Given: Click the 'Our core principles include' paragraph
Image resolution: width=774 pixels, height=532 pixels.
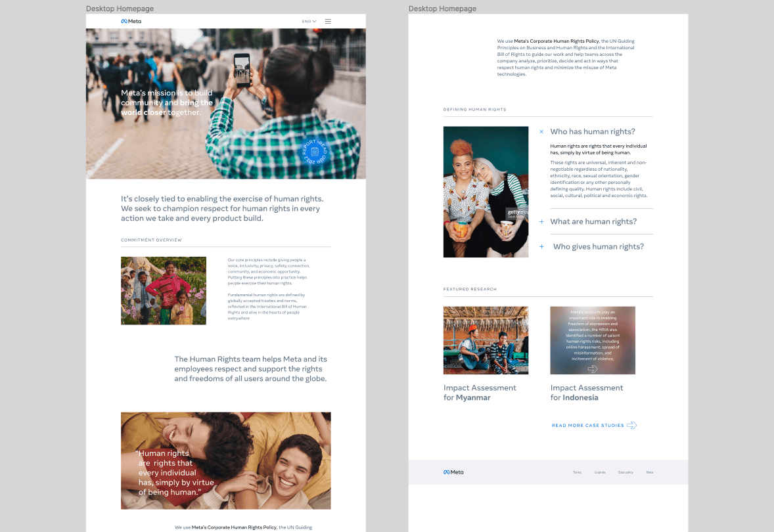Looking at the screenshot, I should point(269,271).
